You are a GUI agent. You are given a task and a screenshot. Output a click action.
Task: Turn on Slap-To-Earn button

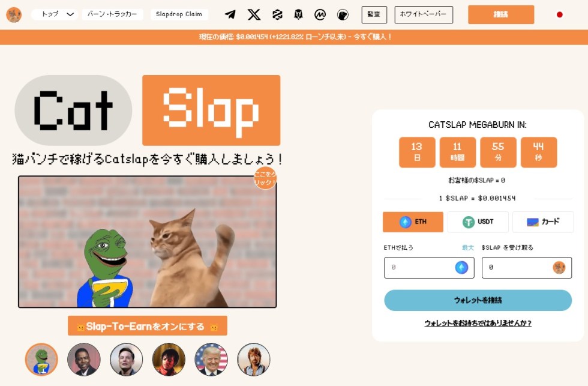148,325
